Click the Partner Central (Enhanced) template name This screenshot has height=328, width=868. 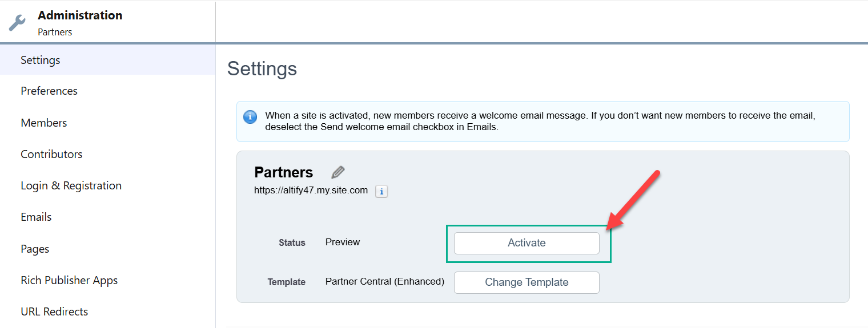(x=385, y=281)
